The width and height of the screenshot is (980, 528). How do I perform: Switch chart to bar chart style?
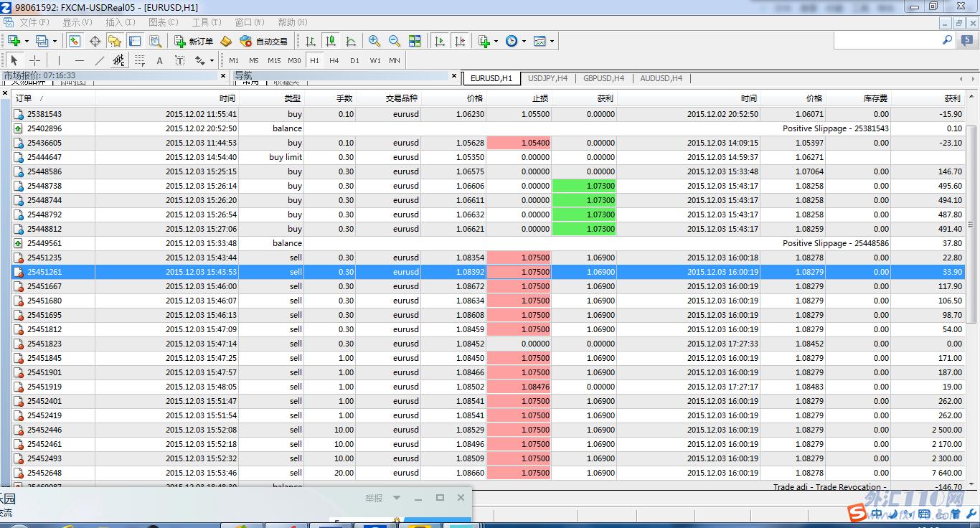311,41
